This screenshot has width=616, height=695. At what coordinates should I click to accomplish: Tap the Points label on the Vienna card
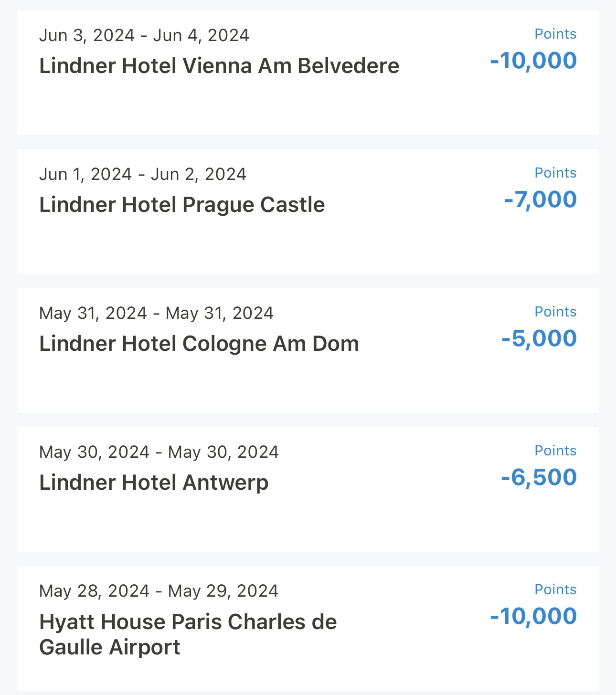click(x=555, y=34)
